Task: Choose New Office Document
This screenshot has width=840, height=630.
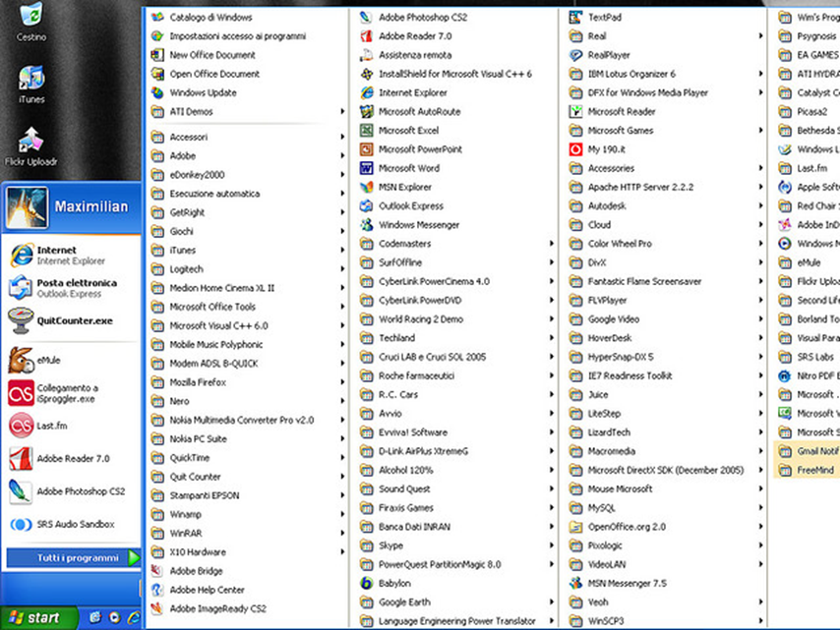Action: tap(247, 55)
